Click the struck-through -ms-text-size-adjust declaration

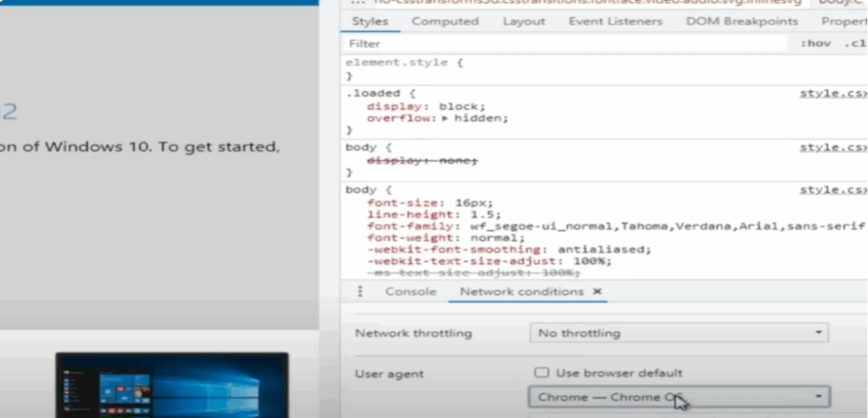point(473,274)
